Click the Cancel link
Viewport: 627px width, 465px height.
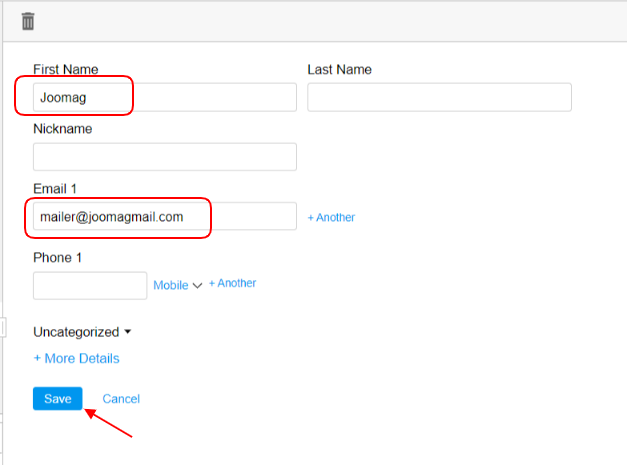pyautogui.click(x=121, y=399)
